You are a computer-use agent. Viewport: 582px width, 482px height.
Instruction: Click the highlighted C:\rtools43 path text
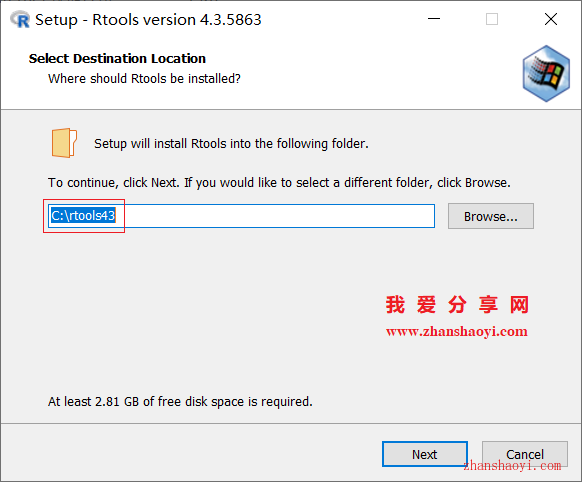click(x=83, y=216)
